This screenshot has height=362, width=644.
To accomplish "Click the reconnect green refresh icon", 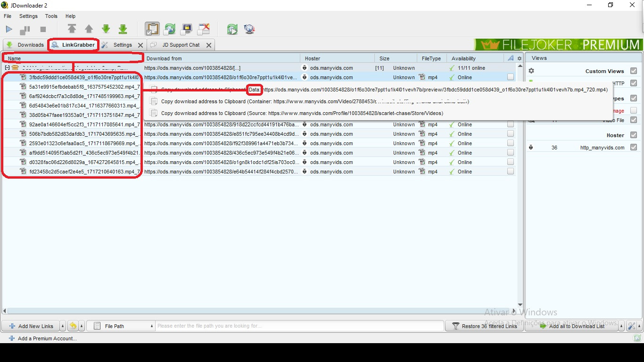I will [232, 29].
